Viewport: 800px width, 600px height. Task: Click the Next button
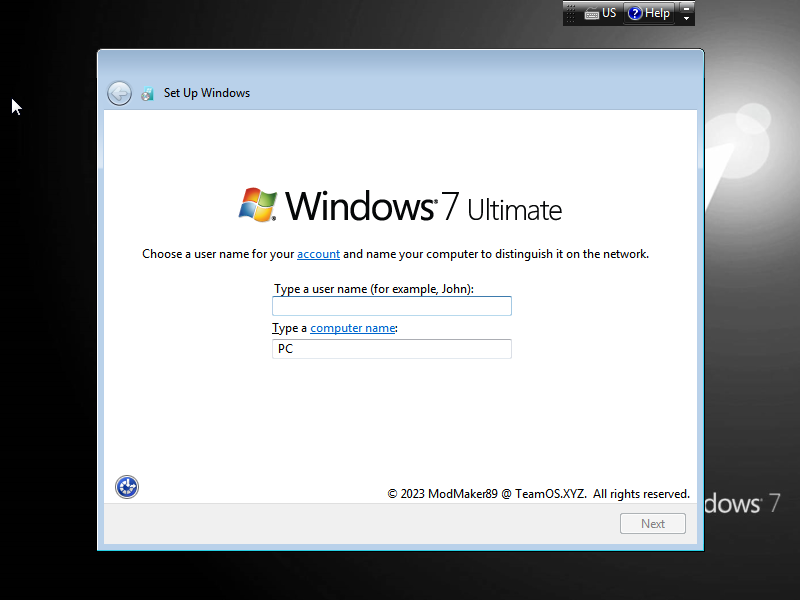pos(653,523)
